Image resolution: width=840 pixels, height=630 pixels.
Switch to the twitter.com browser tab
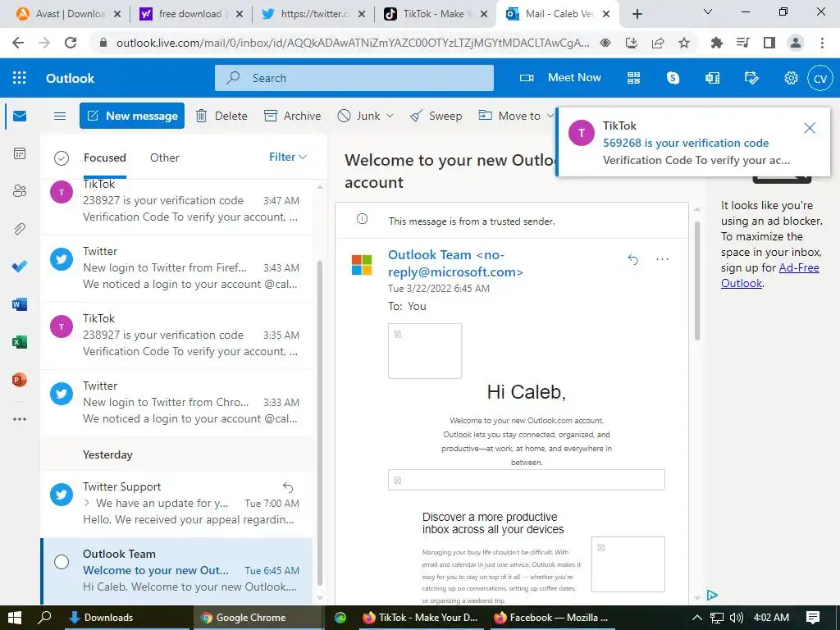coord(314,14)
